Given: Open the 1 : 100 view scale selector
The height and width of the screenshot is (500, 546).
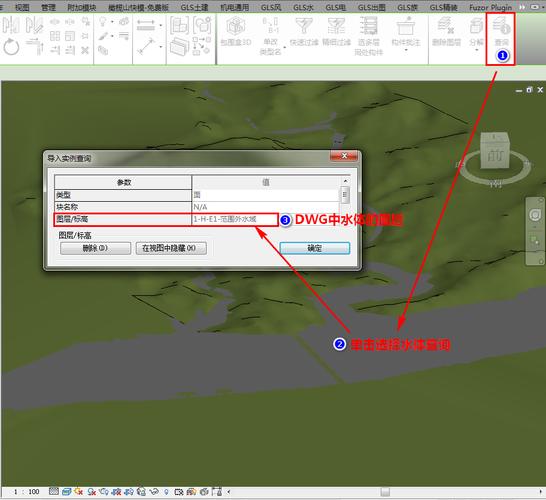Looking at the screenshot, I should point(26,492).
